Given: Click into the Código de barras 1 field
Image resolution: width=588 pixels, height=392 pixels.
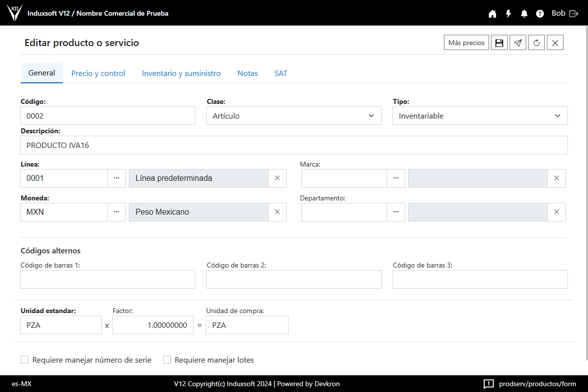Looking at the screenshot, I should pos(108,279).
